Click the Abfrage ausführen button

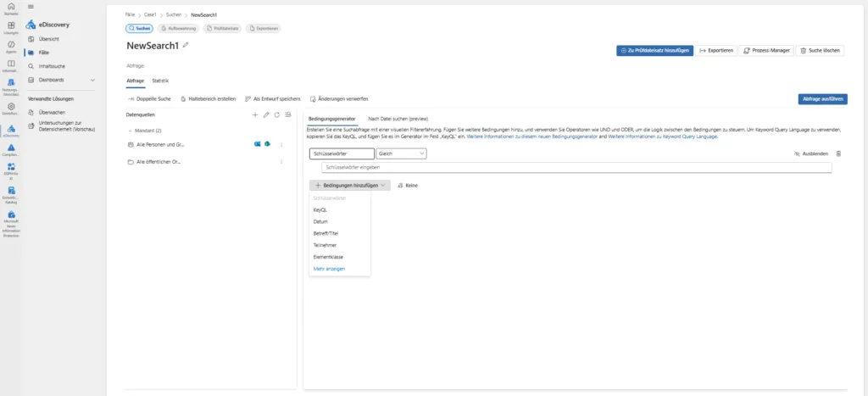coord(822,98)
